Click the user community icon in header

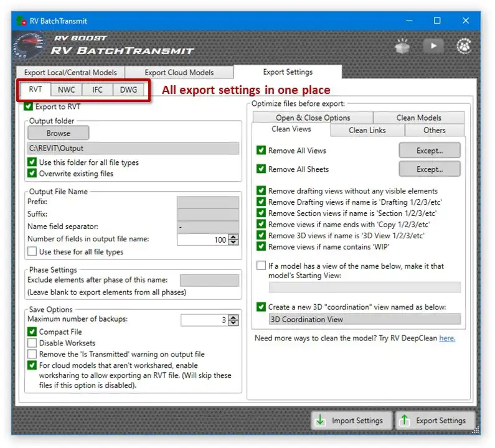[x=464, y=46]
